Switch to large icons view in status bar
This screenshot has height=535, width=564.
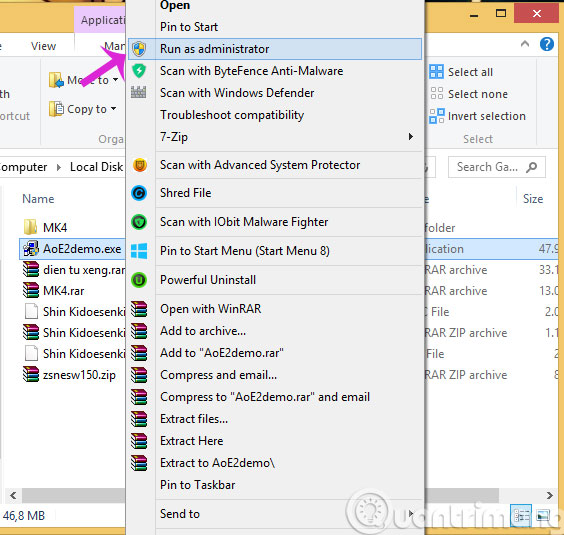tap(543, 516)
